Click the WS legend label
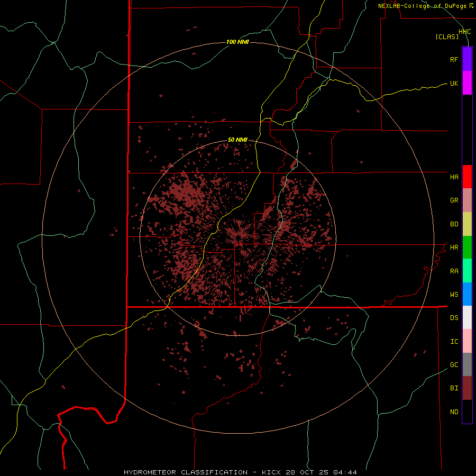 [454, 294]
